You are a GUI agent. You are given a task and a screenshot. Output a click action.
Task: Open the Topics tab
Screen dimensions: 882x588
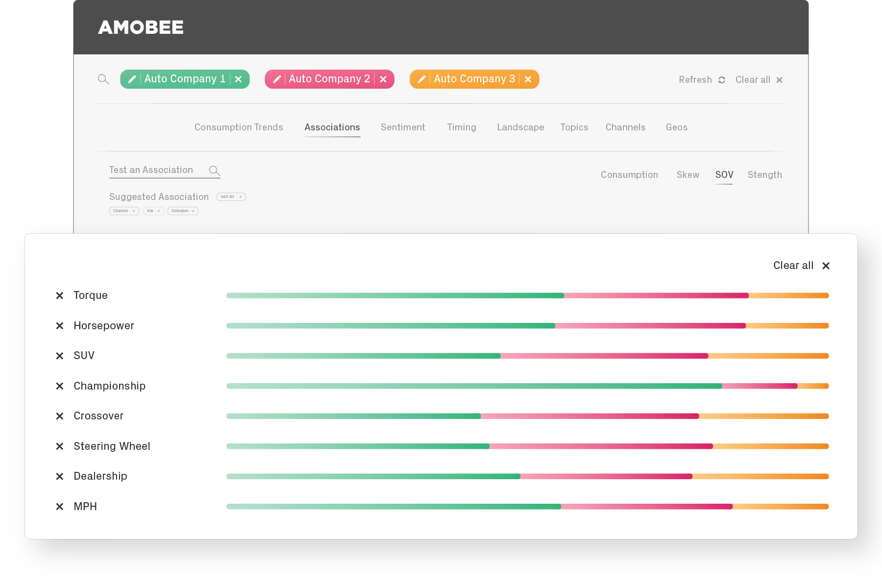coord(574,127)
